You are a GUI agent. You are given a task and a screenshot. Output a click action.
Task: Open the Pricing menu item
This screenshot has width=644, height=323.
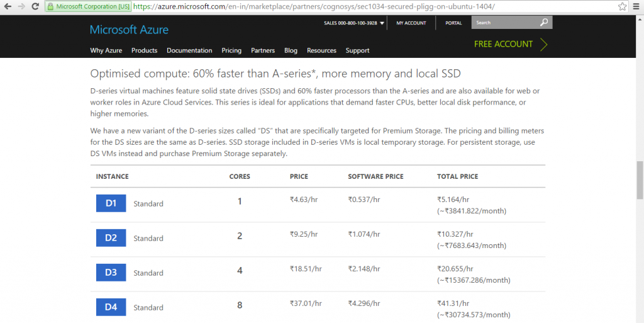(x=231, y=50)
